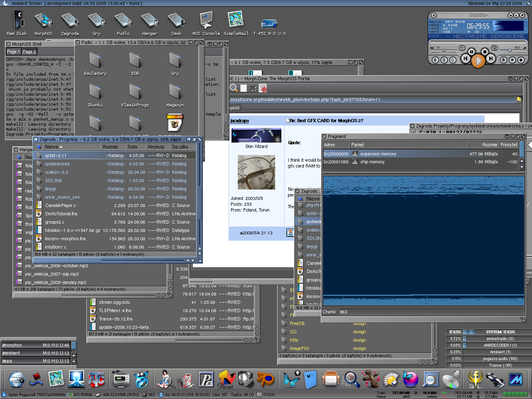Select the #morphos IRC channel entry

(36, 345)
